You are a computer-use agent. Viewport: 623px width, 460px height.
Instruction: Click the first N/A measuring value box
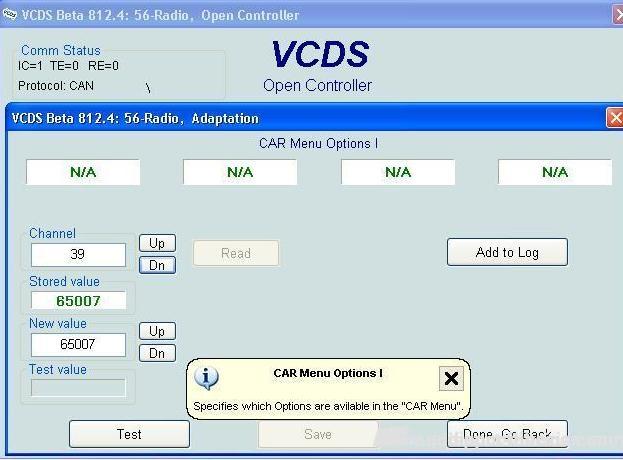click(83, 172)
